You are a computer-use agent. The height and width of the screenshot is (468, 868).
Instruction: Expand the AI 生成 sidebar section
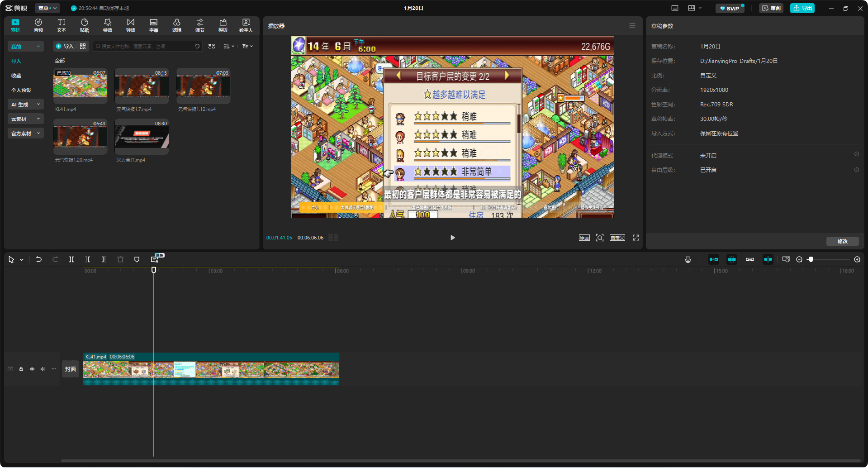25,105
